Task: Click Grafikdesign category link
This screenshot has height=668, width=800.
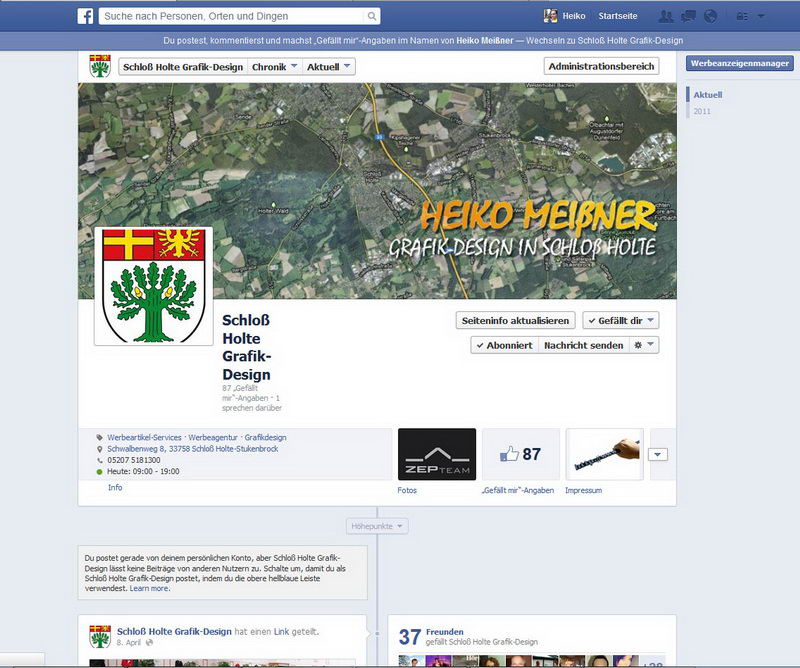Action: pos(265,438)
